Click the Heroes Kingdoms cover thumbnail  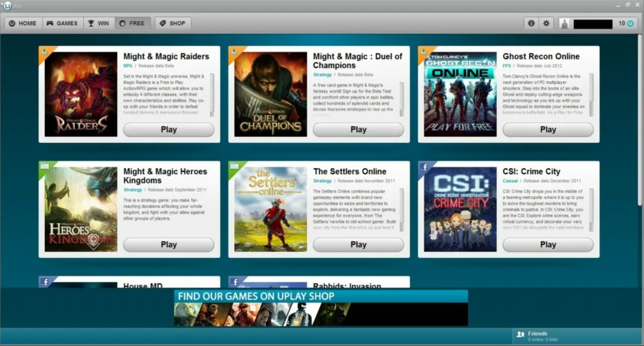point(81,209)
